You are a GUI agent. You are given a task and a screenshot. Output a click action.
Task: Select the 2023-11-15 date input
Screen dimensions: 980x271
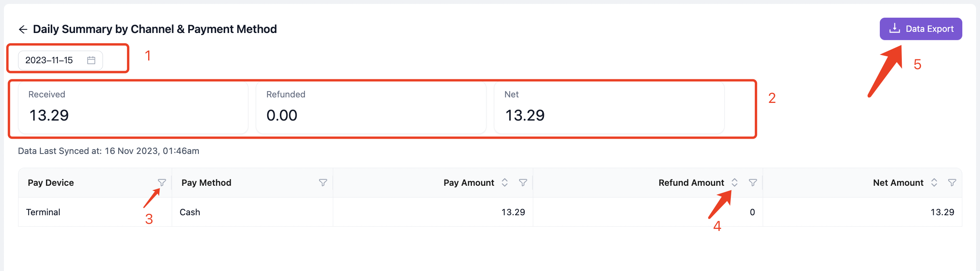click(x=61, y=60)
